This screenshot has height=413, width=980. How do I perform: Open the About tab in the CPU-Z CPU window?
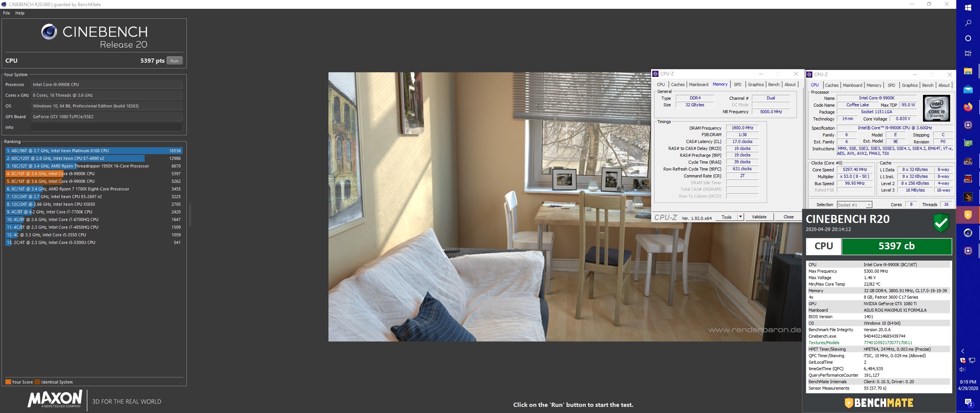pyautogui.click(x=944, y=85)
